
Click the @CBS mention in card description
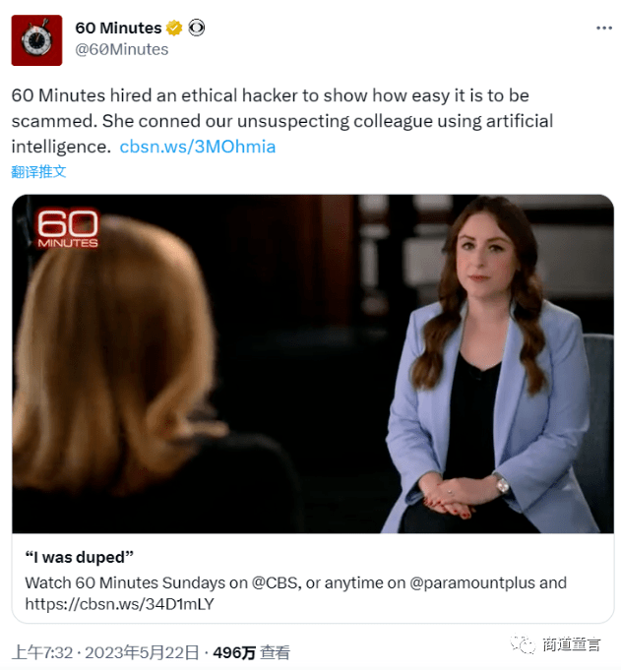[275, 582]
